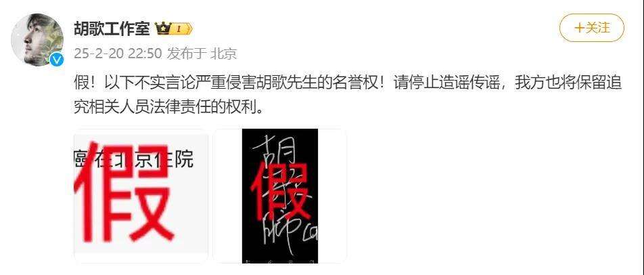Click the blue verified checkmark badge

coord(57,60)
